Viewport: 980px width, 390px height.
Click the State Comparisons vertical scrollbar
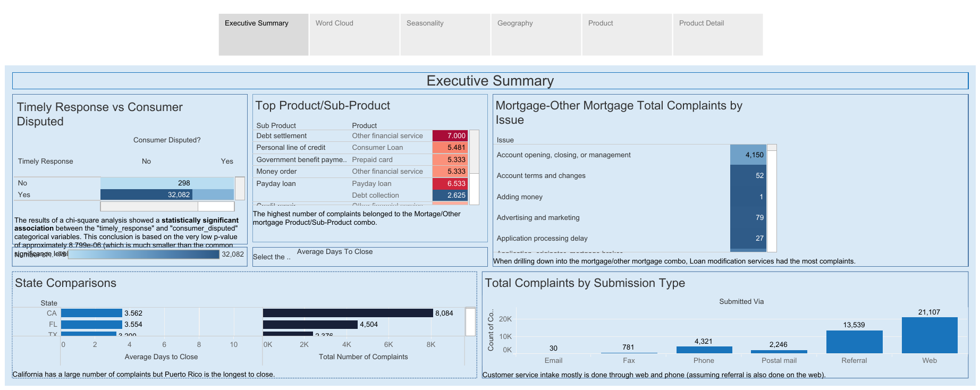click(x=470, y=321)
